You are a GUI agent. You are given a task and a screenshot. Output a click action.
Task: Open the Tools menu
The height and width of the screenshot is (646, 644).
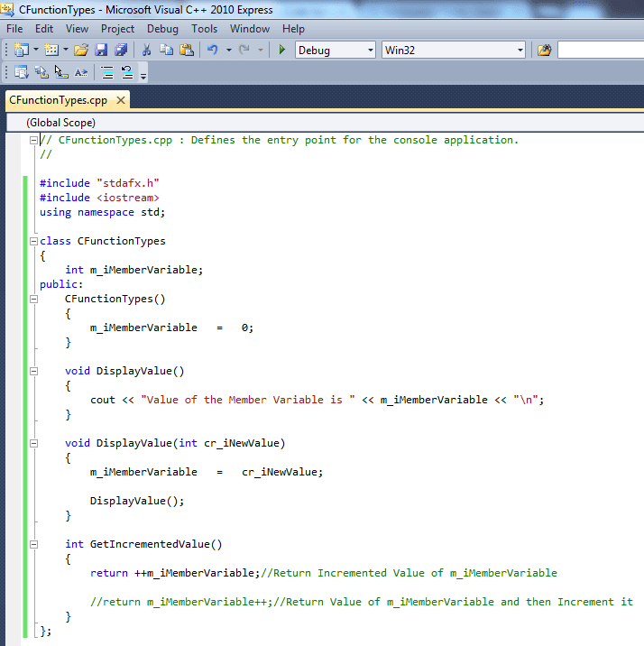[204, 29]
